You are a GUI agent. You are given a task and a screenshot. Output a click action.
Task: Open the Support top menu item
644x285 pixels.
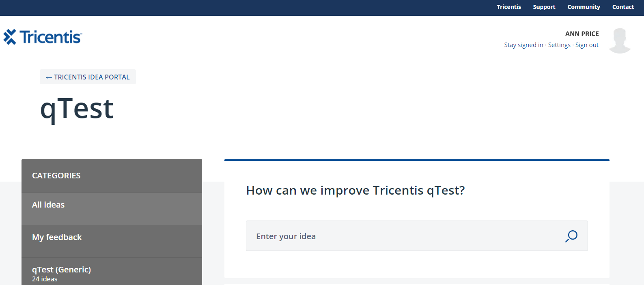544,7
